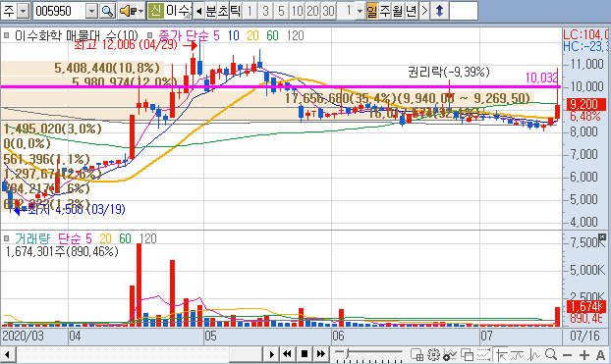Click the 10 moving average label in price legend
The height and width of the screenshot is (364, 611).
pos(234,36)
